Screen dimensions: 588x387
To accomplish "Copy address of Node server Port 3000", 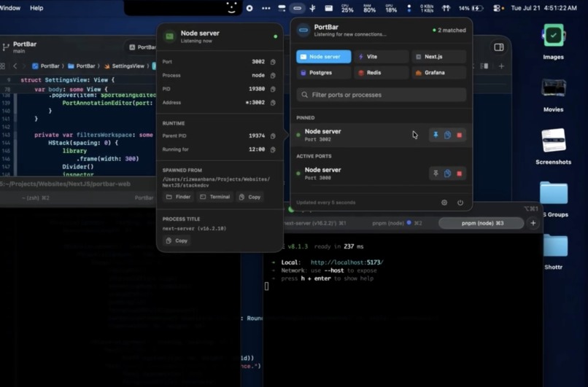I will (x=447, y=173).
